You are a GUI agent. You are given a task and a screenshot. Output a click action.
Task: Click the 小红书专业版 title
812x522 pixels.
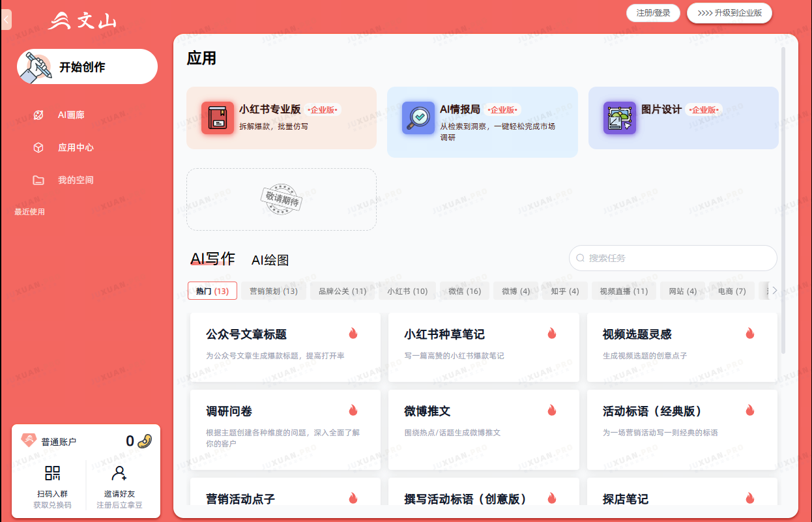(x=270, y=109)
